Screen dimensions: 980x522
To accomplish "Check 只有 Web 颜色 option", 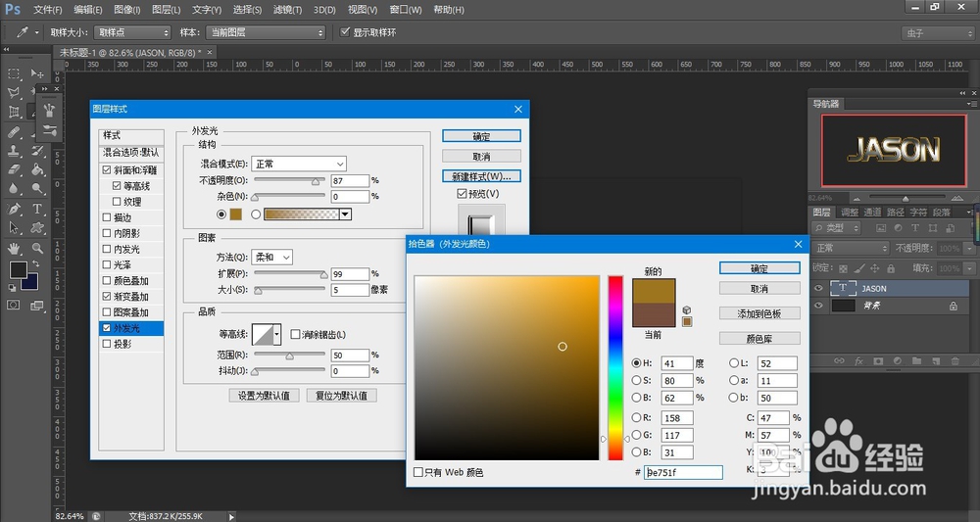I will coord(418,473).
